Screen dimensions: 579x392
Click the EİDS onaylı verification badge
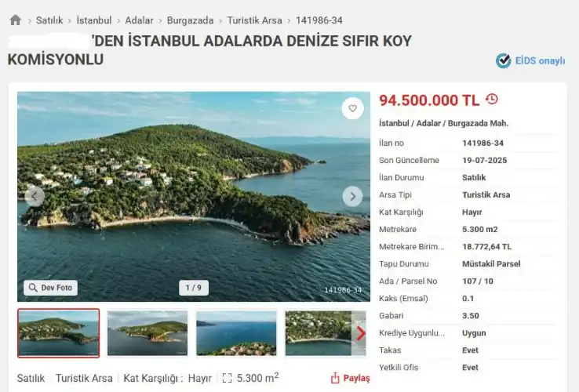coord(530,61)
